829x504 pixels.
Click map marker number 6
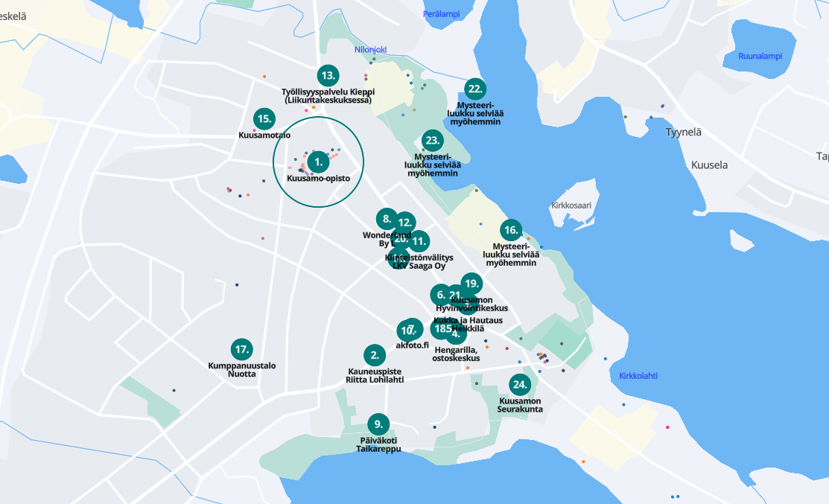point(440,295)
